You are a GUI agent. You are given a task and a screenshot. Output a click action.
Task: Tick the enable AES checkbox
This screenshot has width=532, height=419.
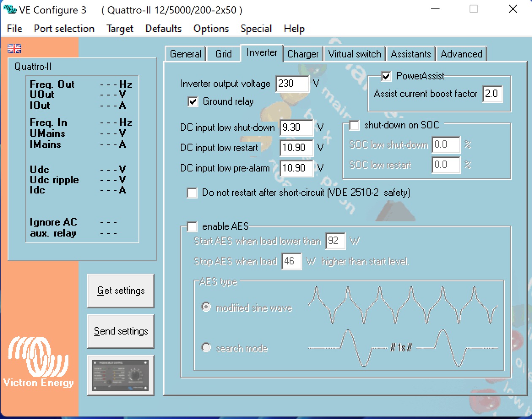192,227
